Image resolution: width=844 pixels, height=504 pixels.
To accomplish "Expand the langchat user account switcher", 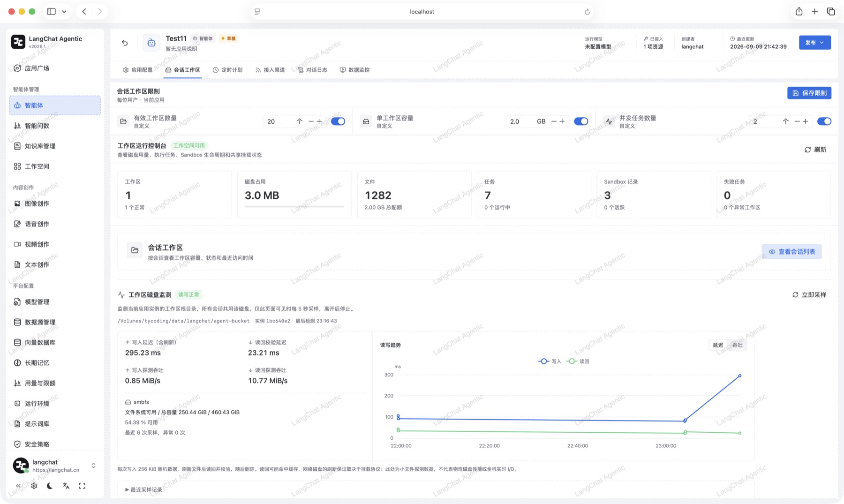I will [93, 466].
